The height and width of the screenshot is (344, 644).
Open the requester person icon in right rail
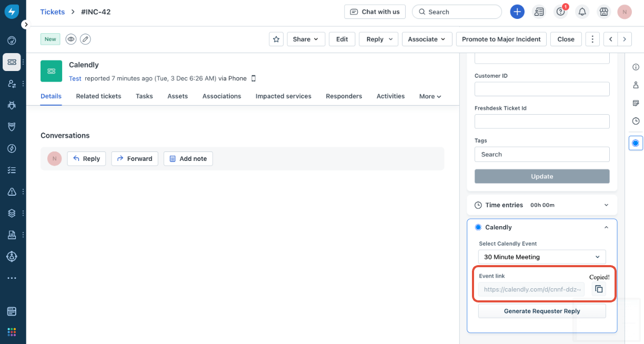click(636, 85)
